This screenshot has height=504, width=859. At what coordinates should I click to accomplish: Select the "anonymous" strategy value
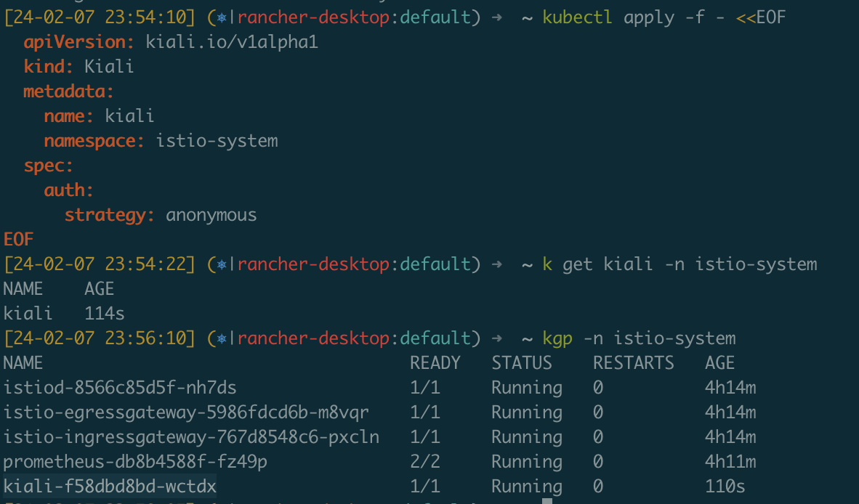[x=211, y=215]
